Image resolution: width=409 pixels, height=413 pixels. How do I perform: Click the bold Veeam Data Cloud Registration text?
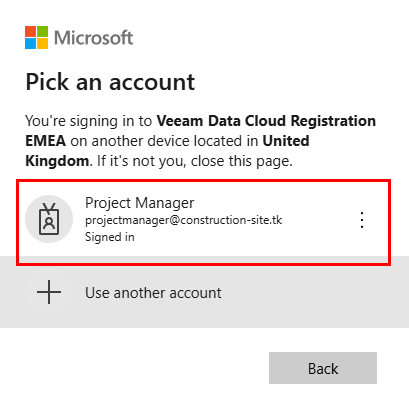(x=266, y=121)
